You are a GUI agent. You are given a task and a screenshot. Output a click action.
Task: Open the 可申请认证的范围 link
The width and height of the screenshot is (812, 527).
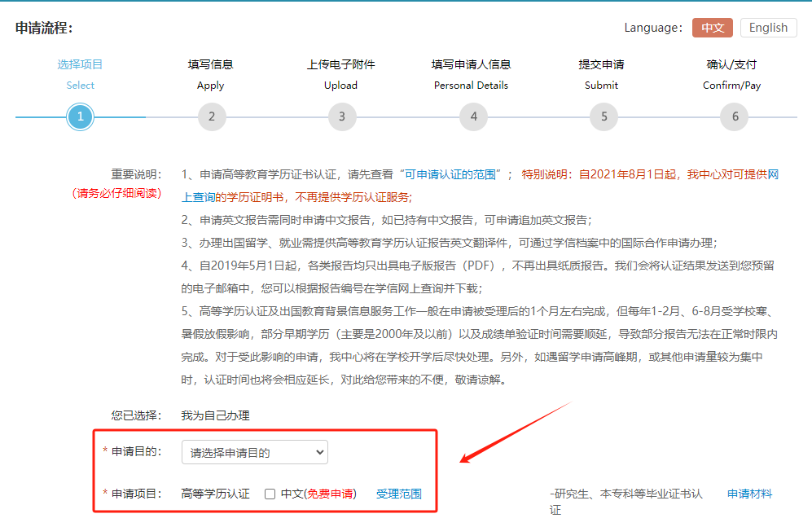450,174
